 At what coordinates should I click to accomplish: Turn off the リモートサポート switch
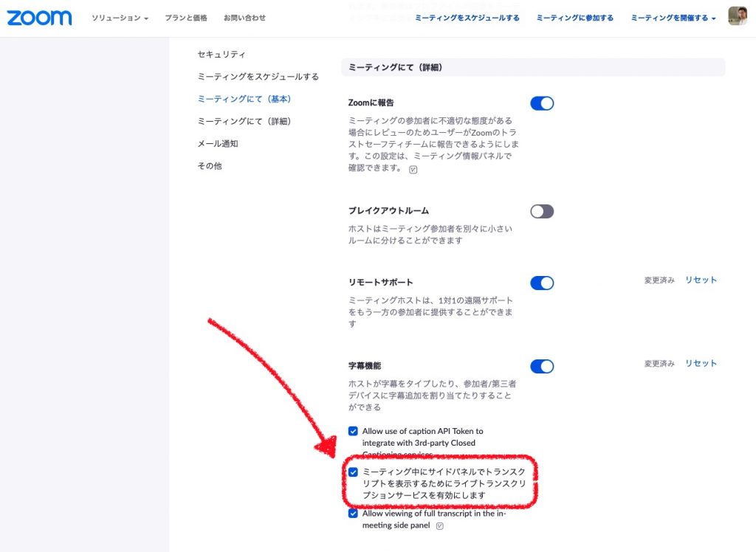542,283
